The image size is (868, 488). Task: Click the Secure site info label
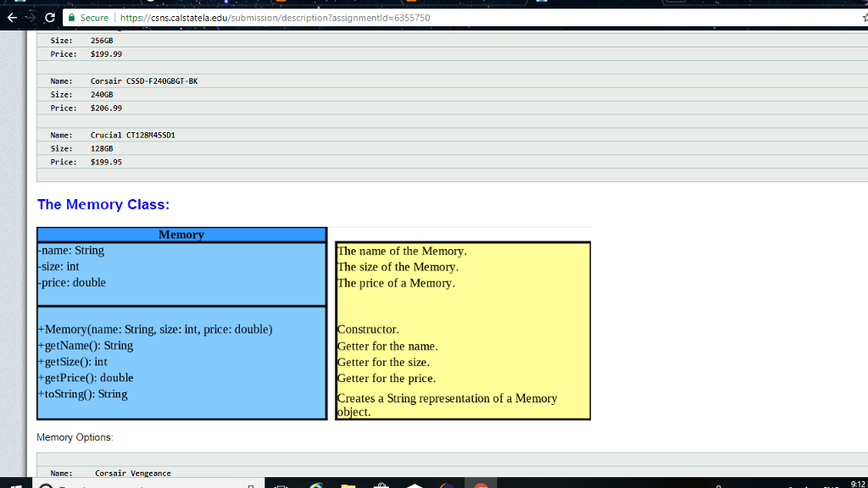(94, 18)
